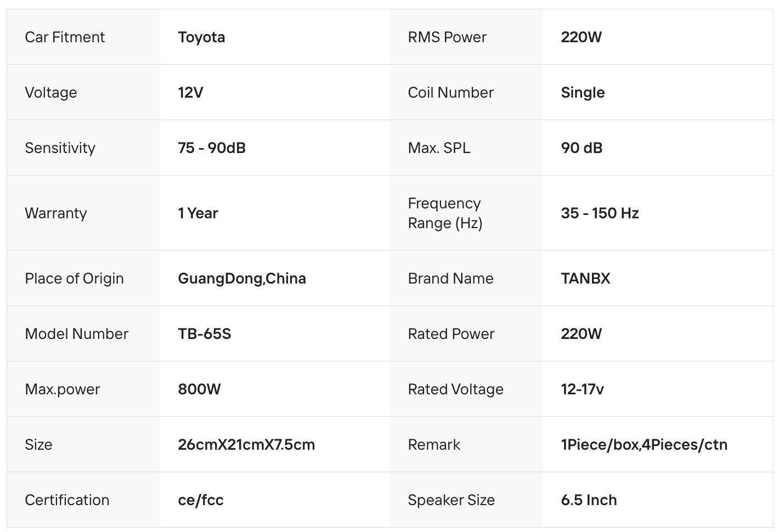Click the TB-65S model number
This screenshot has width=779, height=532.
tap(205, 334)
